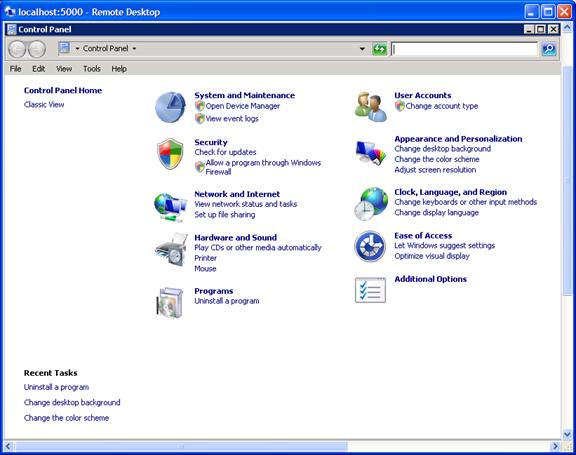The image size is (576, 455).
Task: Open the System and Maintenance heading
Action: click(x=245, y=95)
